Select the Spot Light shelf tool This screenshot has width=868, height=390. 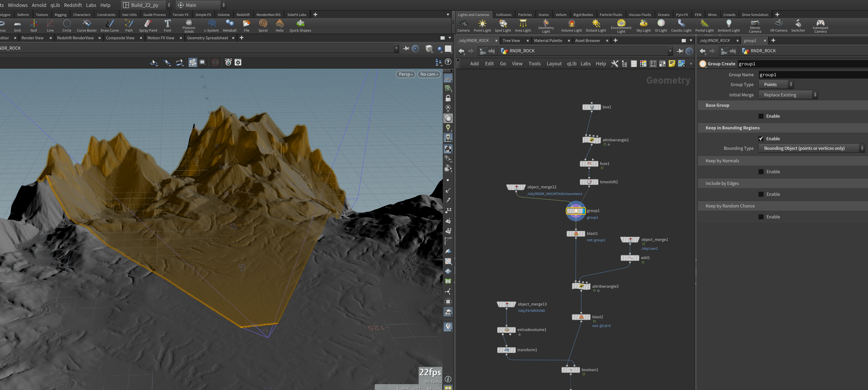503,26
